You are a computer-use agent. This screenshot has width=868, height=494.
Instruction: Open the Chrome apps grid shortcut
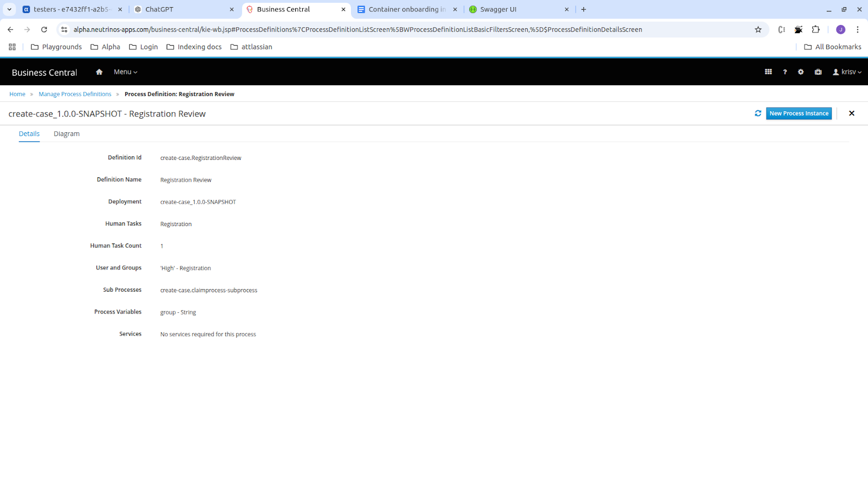click(12, 47)
